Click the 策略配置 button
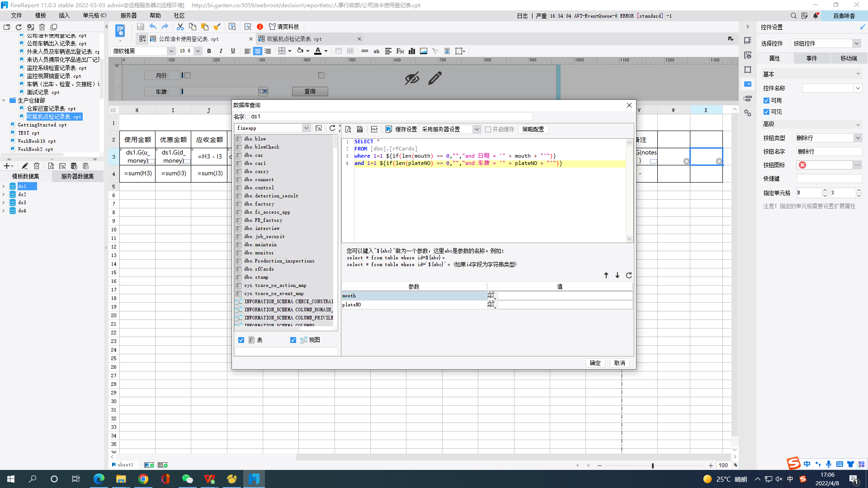This screenshot has height=488, width=868. point(533,130)
